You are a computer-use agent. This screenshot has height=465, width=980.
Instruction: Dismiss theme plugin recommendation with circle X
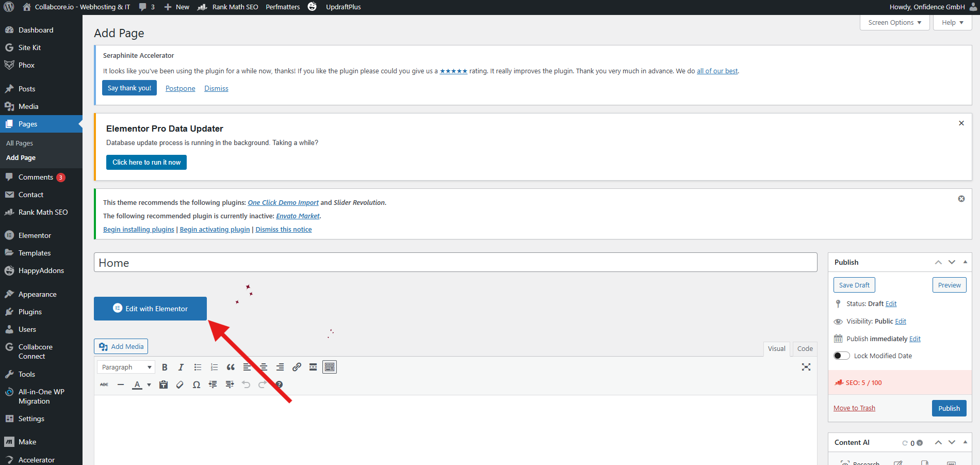[x=961, y=199]
